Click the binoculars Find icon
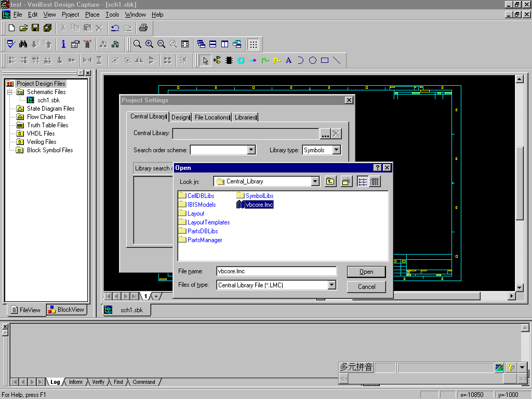Screen dimensions: 532x399 [23, 44]
